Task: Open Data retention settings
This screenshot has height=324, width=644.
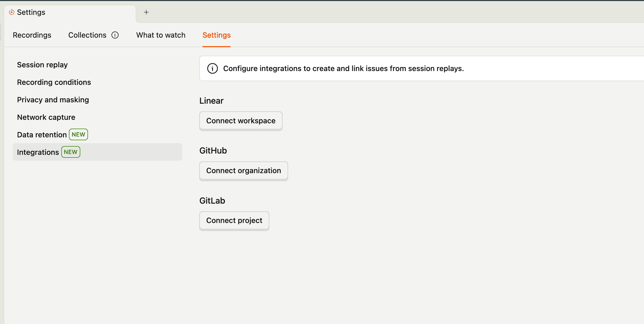Action: pyautogui.click(x=41, y=134)
